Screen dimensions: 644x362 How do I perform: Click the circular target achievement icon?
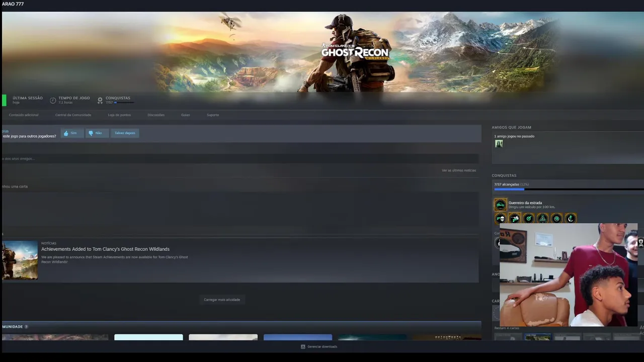[556, 218]
